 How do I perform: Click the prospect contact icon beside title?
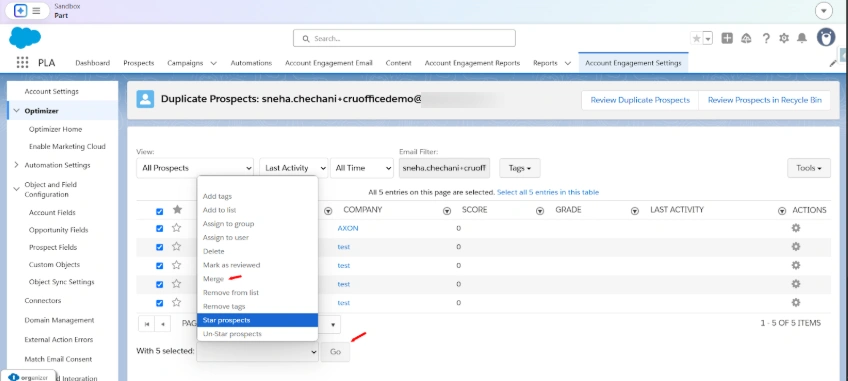(145, 100)
